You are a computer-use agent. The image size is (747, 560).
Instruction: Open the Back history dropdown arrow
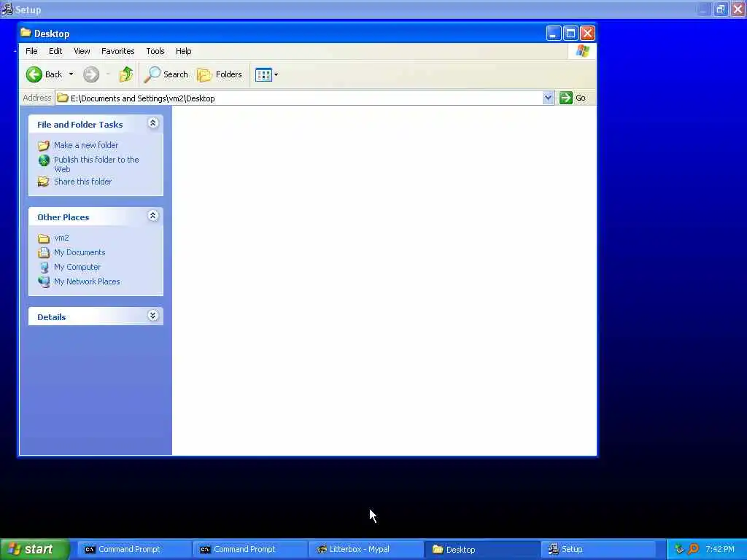pyautogui.click(x=71, y=74)
